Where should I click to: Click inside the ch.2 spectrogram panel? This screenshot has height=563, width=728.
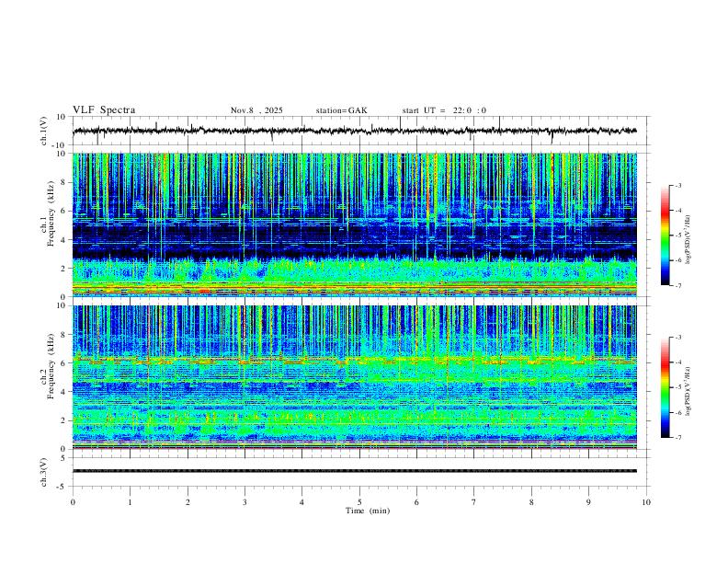click(x=355, y=377)
